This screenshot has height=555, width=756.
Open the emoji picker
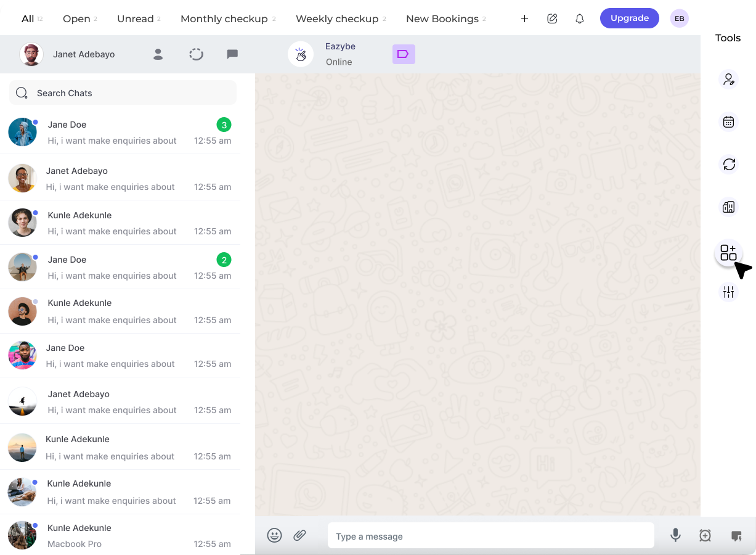[x=274, y=535]
